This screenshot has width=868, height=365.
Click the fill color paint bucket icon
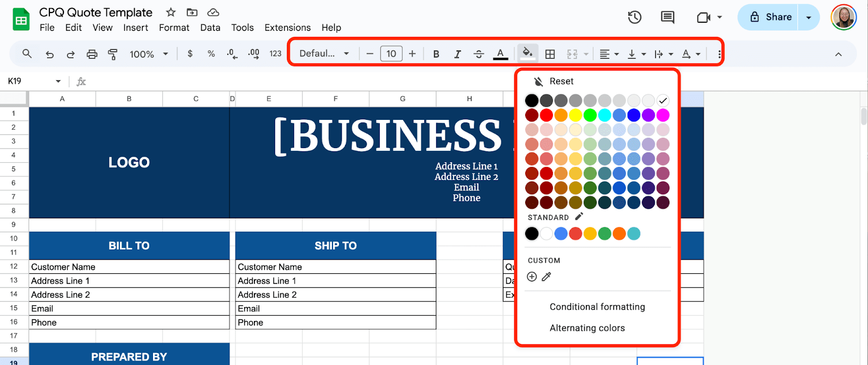(526, 53)
